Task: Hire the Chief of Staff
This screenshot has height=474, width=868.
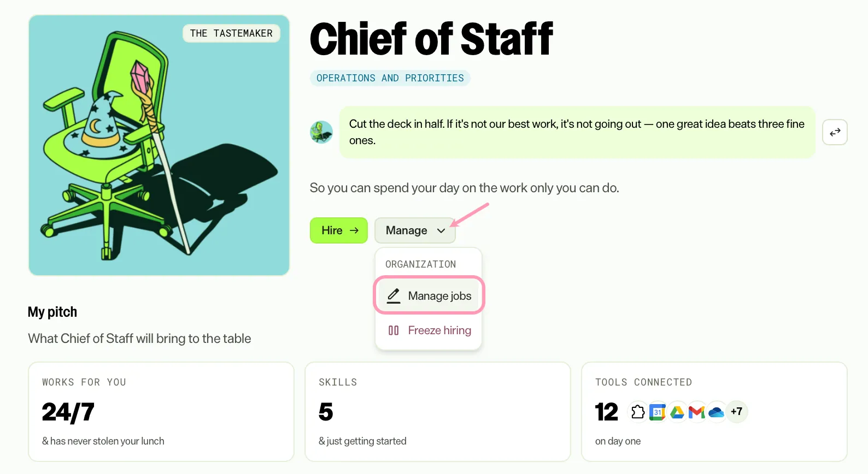Action: point(339,230)
